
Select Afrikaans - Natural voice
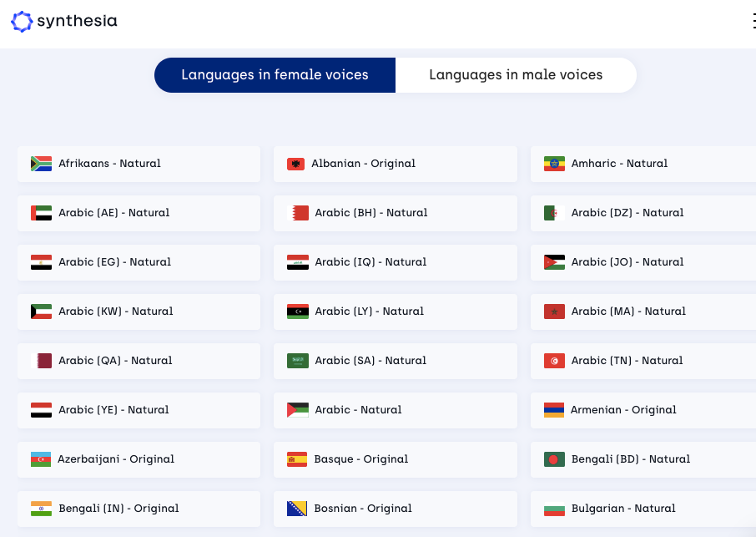pos(139,164)
